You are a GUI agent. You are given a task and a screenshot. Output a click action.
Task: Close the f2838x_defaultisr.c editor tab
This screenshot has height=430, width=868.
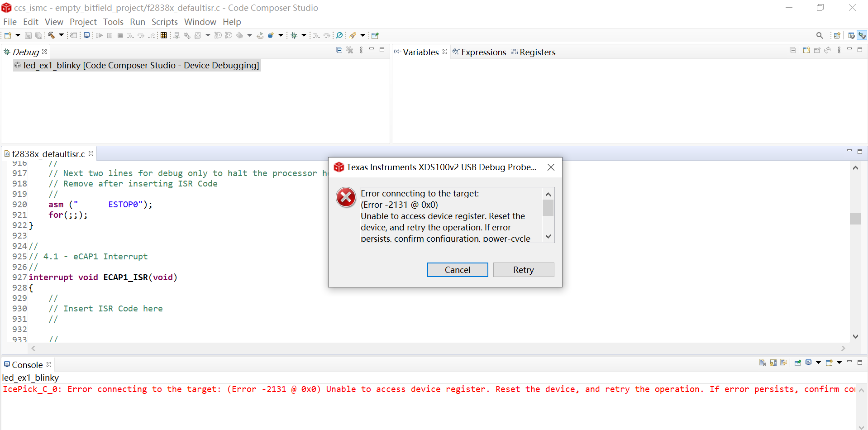click(91, 153)
